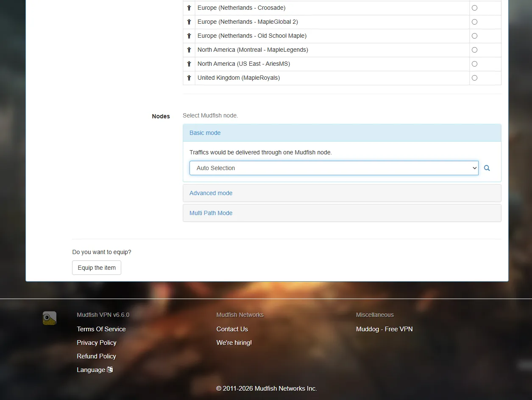
Task: Click the magnifier icon next to Auto Selection
Action: (487, 168)
